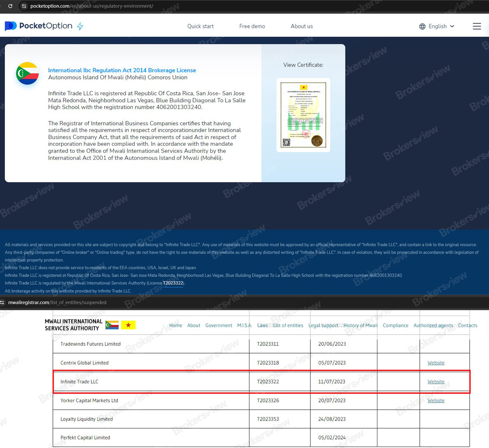Click the Comoros flag in the Mwali header
This screenshot has height=448, width=489.
point(112,325)
